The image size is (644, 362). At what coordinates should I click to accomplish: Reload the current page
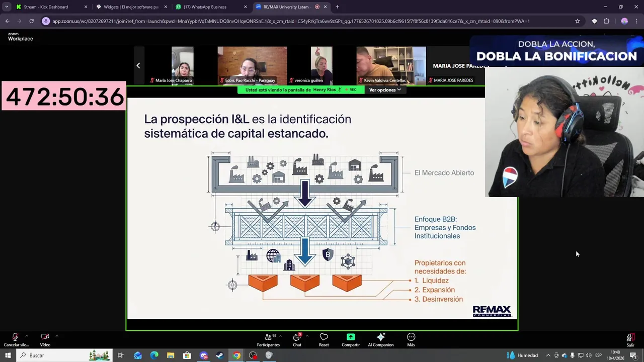click(x=31, y=21)
